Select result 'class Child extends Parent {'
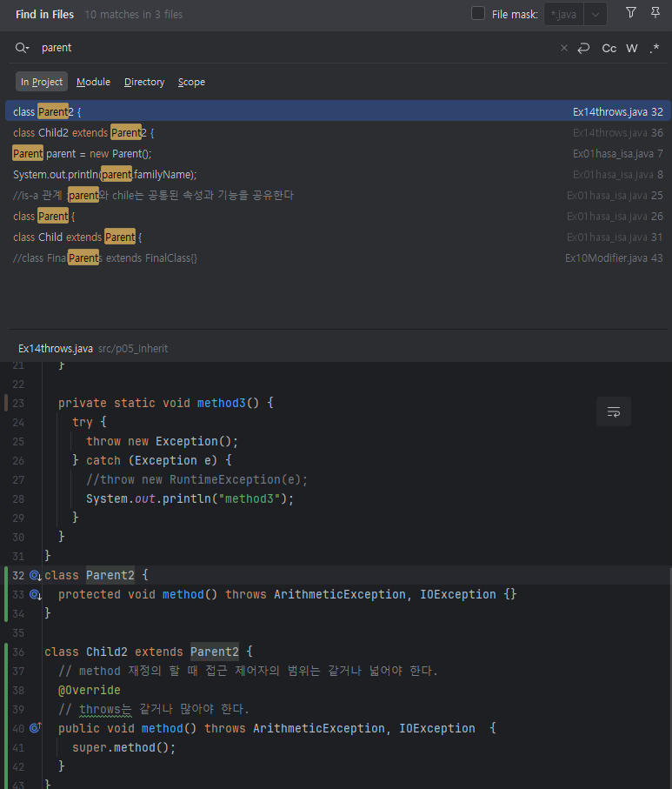Image resolution: width=672 pixels, height=789 pixels. point(338,237)
